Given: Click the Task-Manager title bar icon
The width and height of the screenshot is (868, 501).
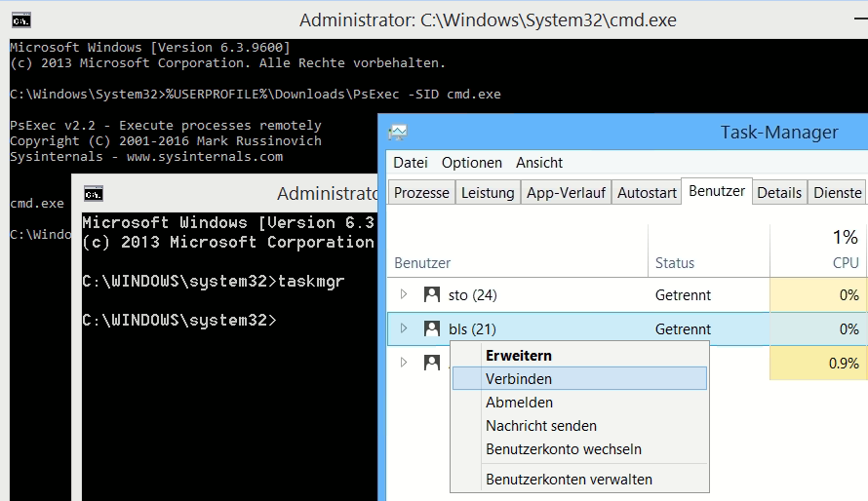Looking at the screenshot, I should 397,133.
